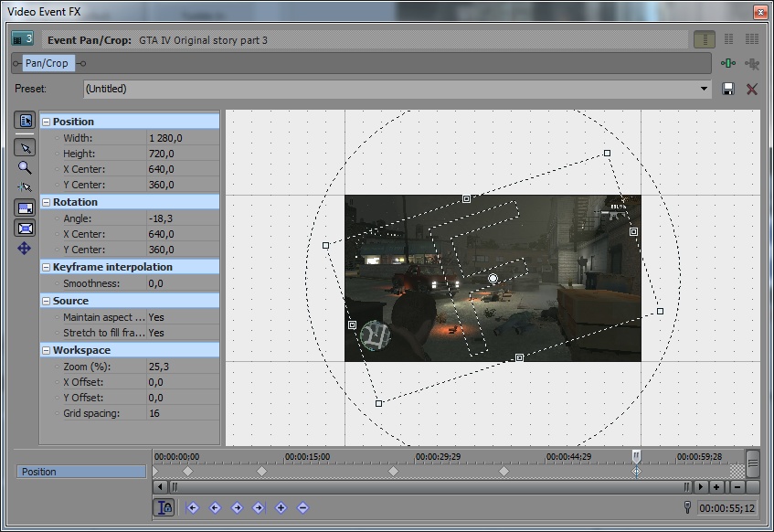Toggle Size About Center icon
The height and width of the screenshot is (532, 774).
click(x=25, y=229)
